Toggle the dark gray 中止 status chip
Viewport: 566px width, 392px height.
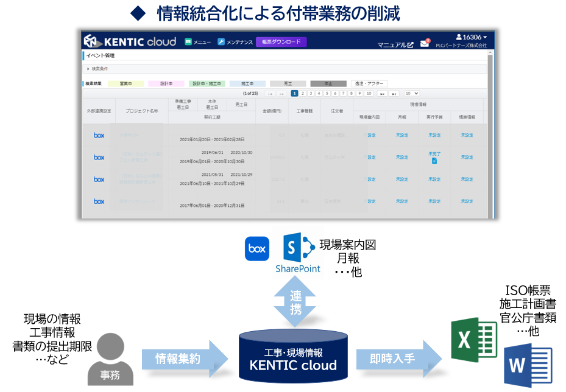328,83
